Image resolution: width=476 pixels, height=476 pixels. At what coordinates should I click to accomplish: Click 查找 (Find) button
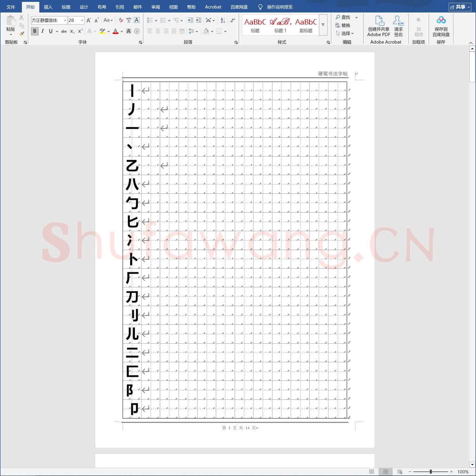pos(343,17)
